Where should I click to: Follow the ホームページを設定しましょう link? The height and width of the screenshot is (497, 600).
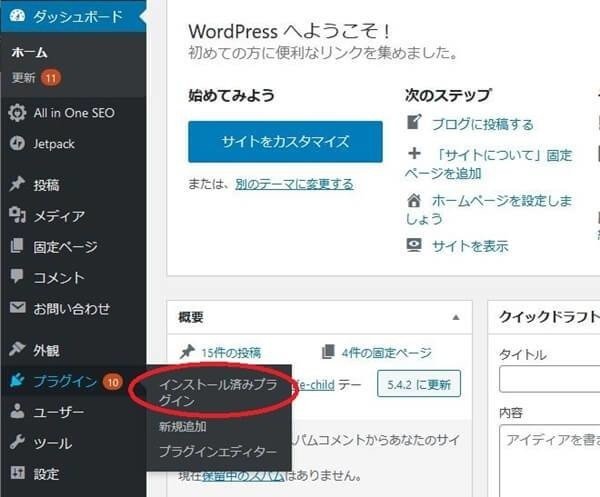point(489,209)
